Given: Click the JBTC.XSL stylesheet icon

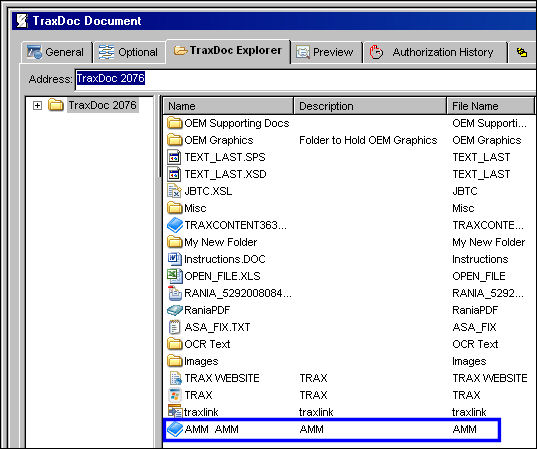Looking at the screenshot, I should (174, 191).
